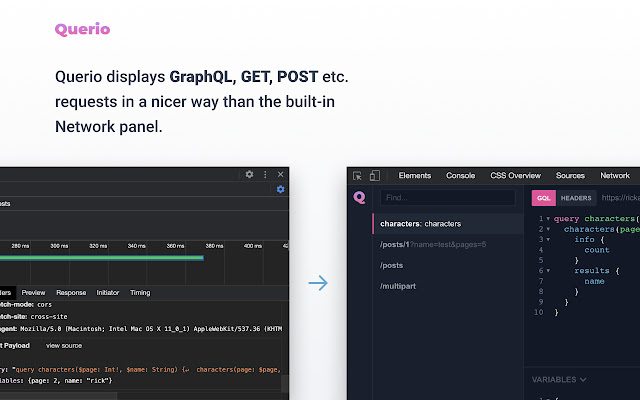Expand the VARIABLES section chevron

(583, 380)
